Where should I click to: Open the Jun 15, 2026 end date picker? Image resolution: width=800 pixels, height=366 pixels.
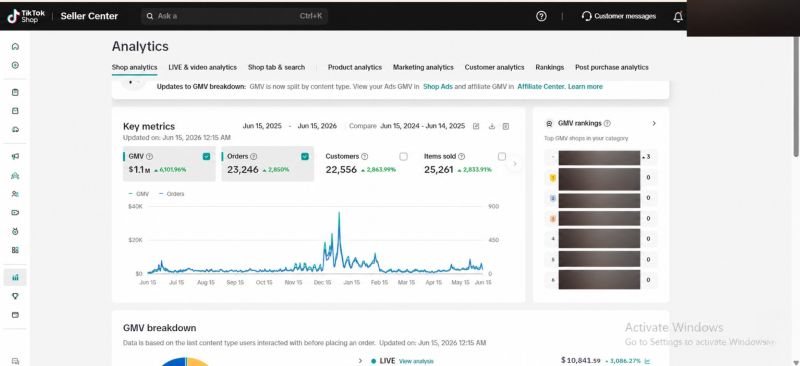pos(317,126)
